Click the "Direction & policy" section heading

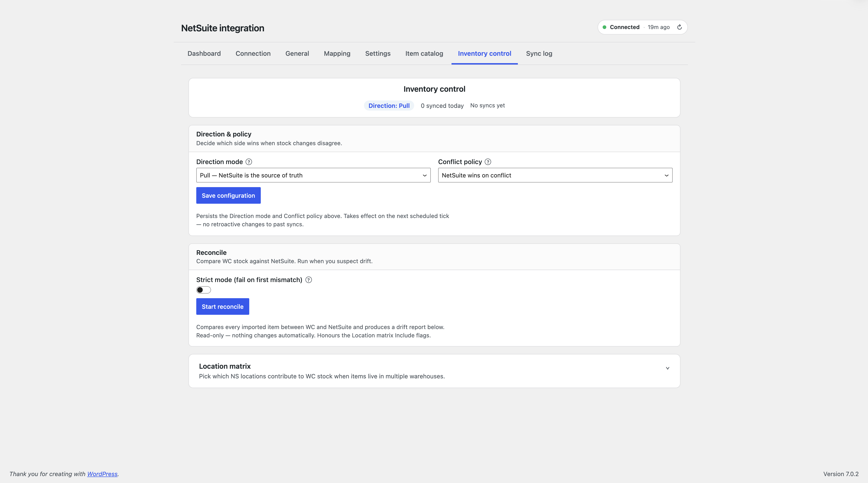coord(224,134)
